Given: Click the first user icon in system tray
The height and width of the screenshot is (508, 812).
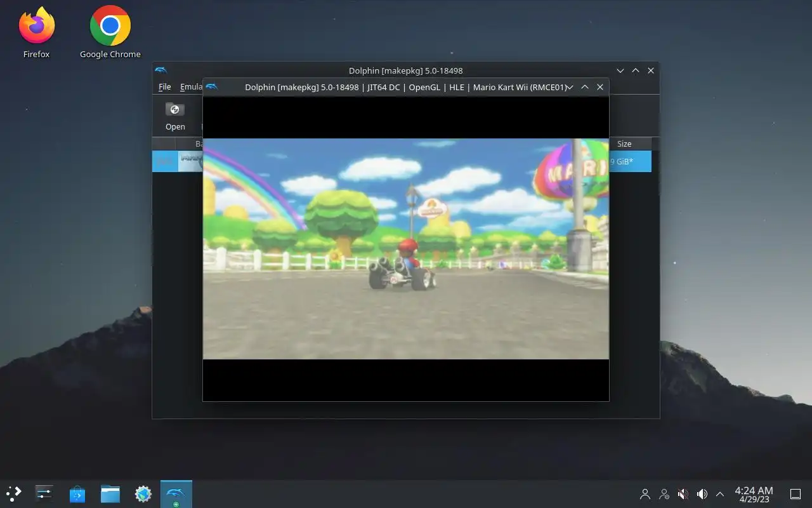Looking at the screenshot, I should tap(645, 493).
